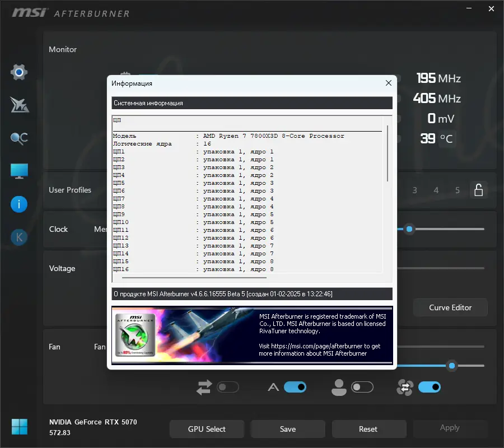Image resolution: width=504 pixels, height=448 pixels.
Task: Open the hardware monitor screen icon
Action: point(19,171)
